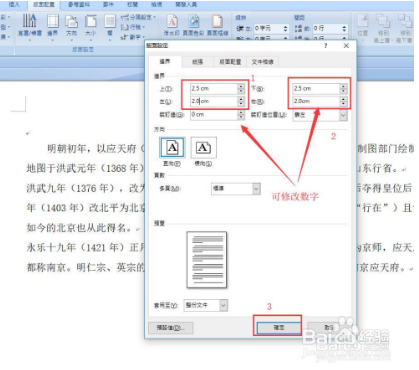Select the 版面配置 ribbon tab in Word

(x=44, y=5)
